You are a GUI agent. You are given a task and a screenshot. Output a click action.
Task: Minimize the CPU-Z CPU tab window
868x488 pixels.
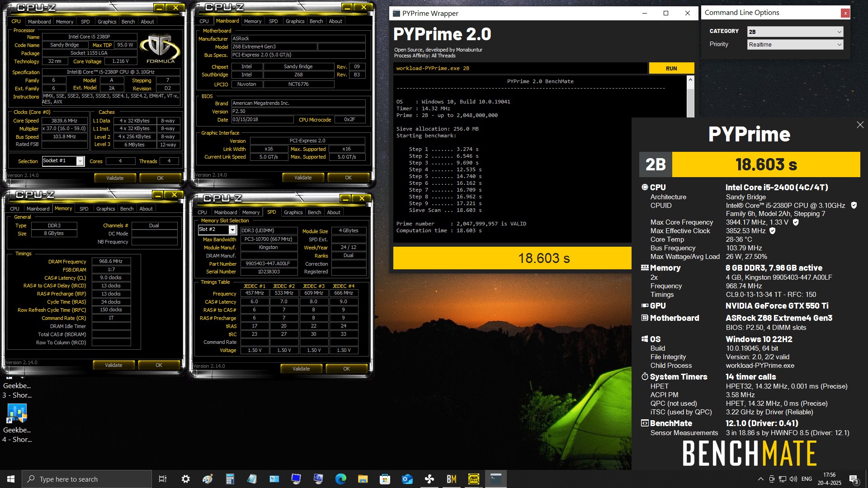tap(159, 8)
